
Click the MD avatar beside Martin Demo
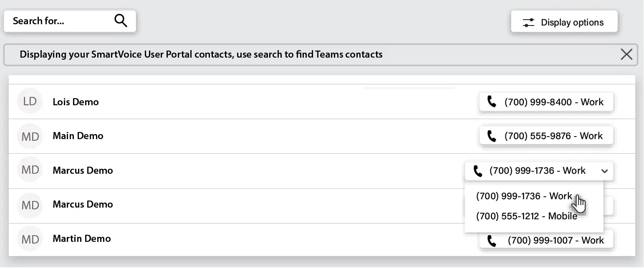tap(30, 239)
